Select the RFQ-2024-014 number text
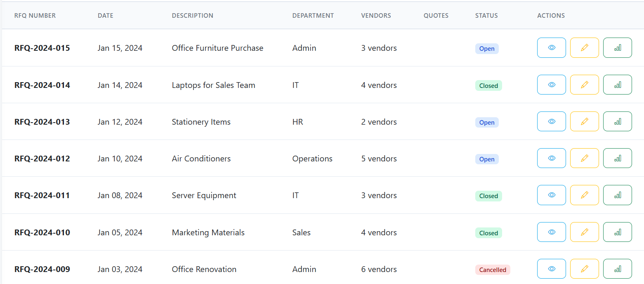Viewport: 644px width, 284px height. [42, 85]
